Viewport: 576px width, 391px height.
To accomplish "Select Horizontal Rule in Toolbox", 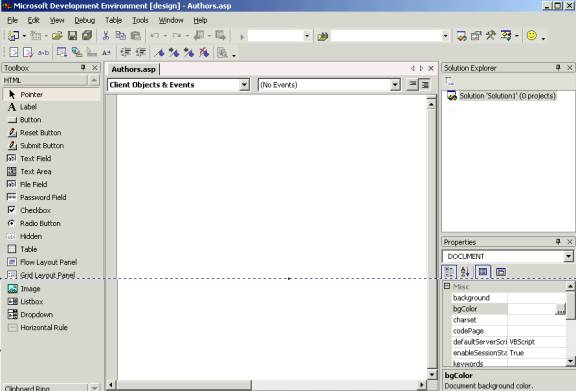I will coord(51,328).
